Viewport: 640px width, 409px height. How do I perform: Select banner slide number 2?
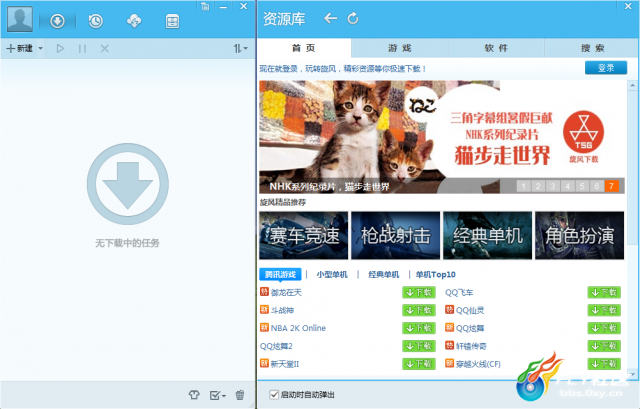click(x=538, y=187)
